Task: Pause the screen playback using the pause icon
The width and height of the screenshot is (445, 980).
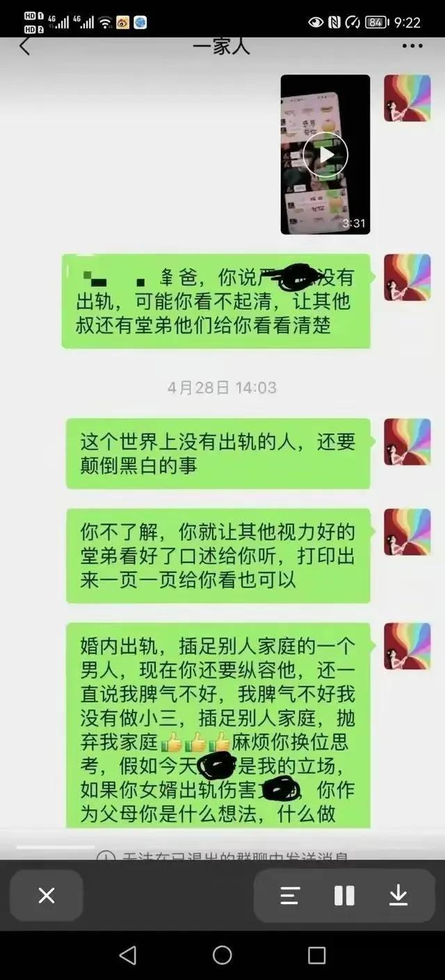Action: [x=344, y=895]
